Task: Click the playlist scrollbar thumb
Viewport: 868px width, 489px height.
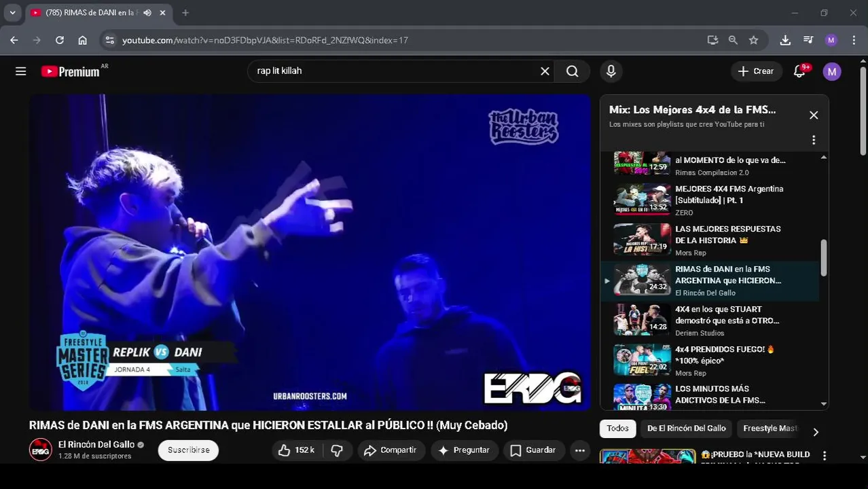Action: pos(824,258)
